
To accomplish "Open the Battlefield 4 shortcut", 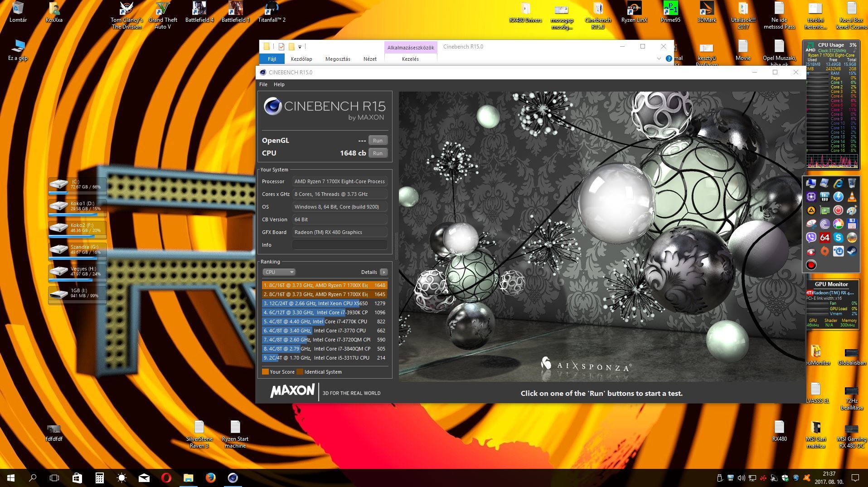I will pyautogui.click(x=199, y=13).
